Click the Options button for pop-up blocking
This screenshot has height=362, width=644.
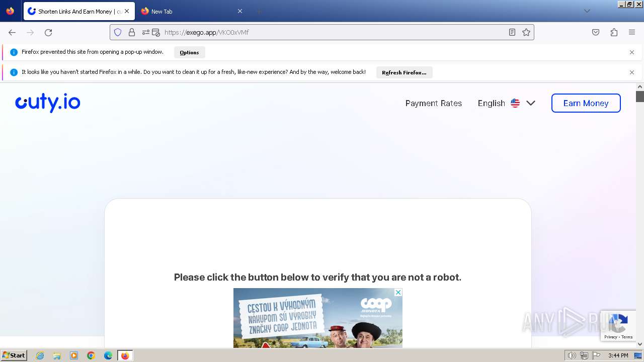pos(190,52)
